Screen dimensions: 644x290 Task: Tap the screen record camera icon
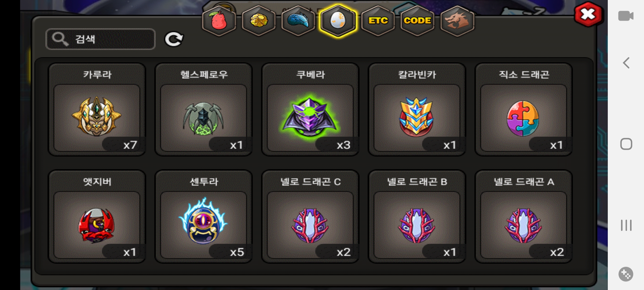click(x=626, y=16)
